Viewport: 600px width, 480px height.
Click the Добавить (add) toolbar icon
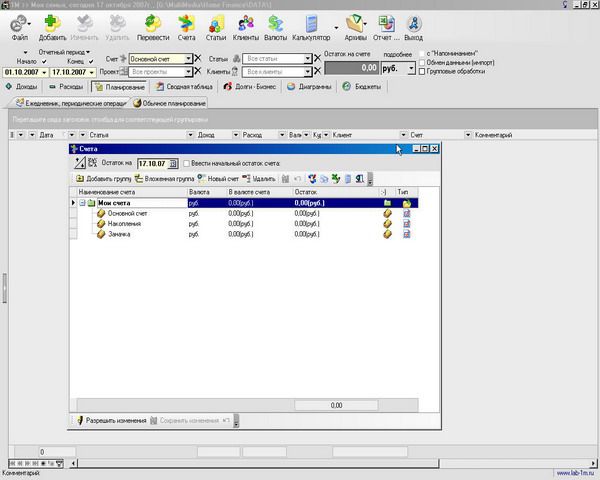tap(52, 27)
